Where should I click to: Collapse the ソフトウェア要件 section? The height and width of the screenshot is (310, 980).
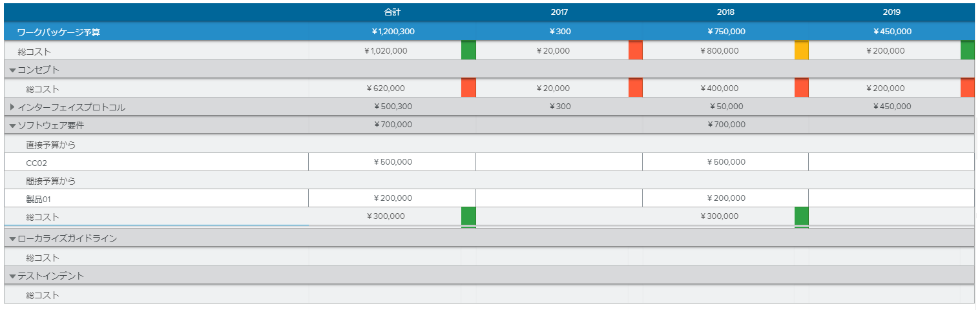click(x=13, y=125)
